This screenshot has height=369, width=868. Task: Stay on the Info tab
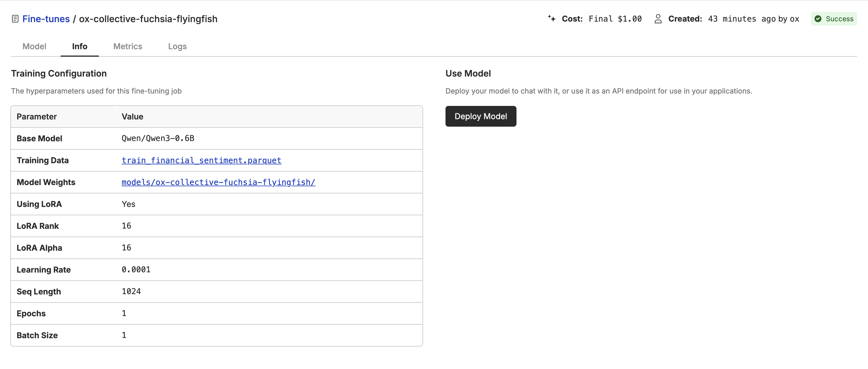(x=80, y=47)
